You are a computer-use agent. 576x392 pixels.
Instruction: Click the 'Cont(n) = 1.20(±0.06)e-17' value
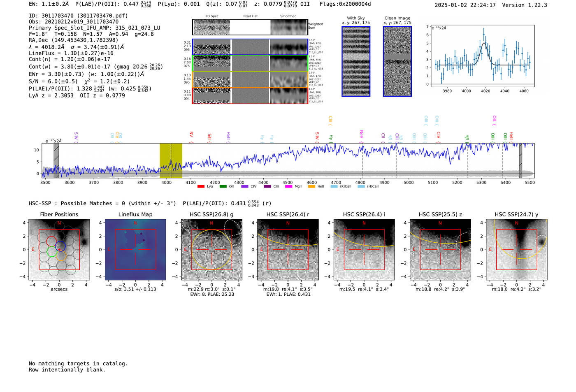click(x=70, y=59)
